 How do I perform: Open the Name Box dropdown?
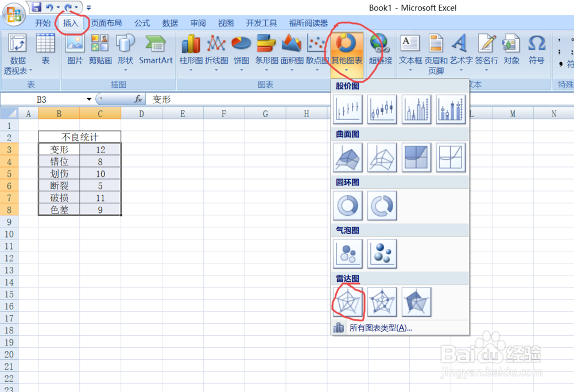pos(89,99)
